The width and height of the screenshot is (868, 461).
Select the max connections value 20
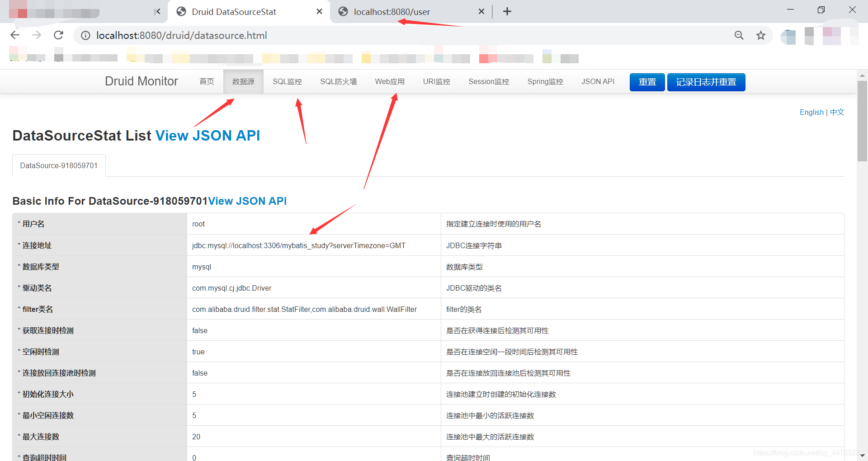(x=196, y=437)
